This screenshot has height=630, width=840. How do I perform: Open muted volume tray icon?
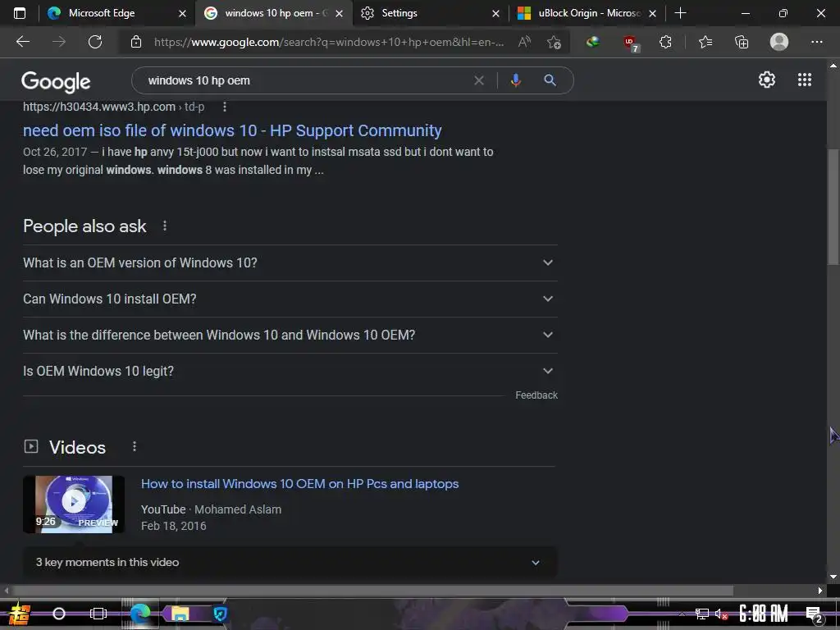(721, 614)
